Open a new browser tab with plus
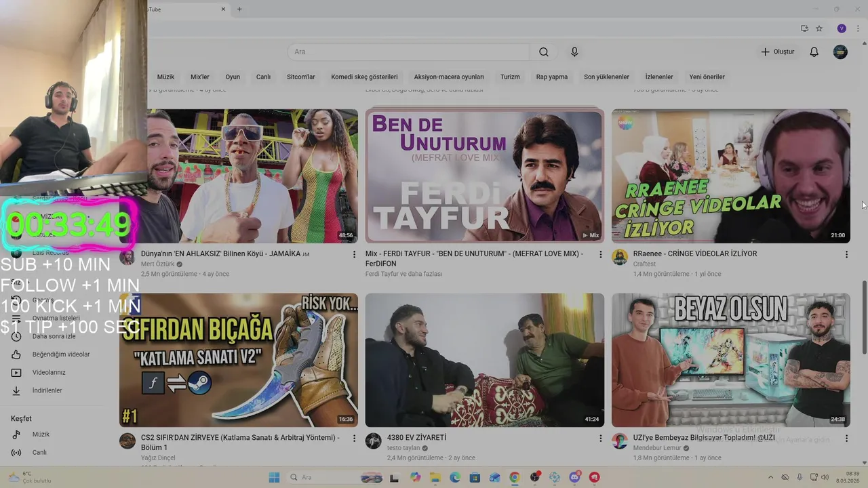The image size is (868, 488). tap(239, 9)
